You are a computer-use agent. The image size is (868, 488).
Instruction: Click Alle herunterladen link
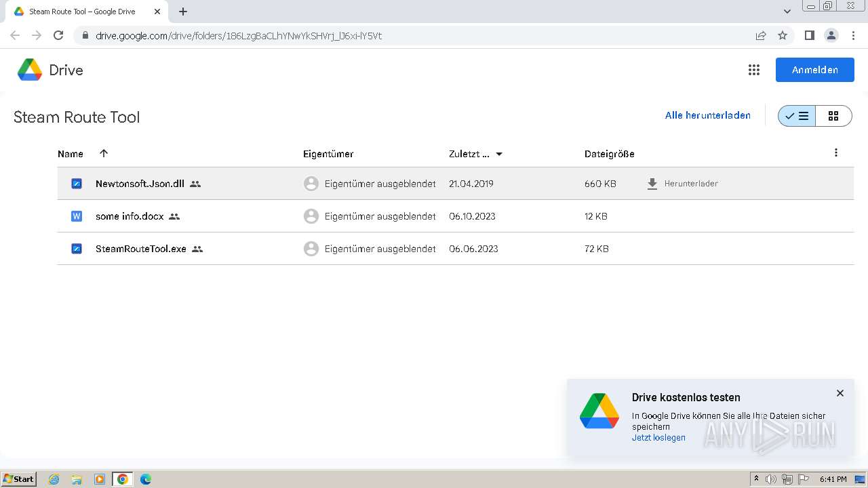tap(707, 115)
